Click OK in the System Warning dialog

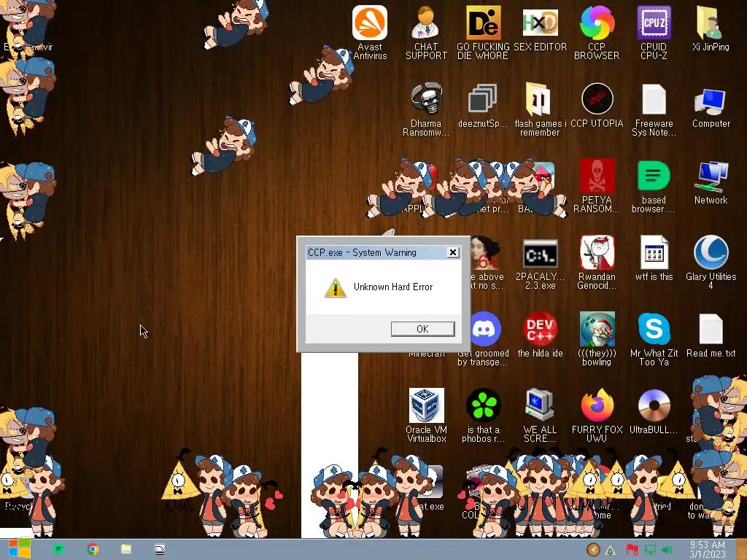(x=422, y=329)
